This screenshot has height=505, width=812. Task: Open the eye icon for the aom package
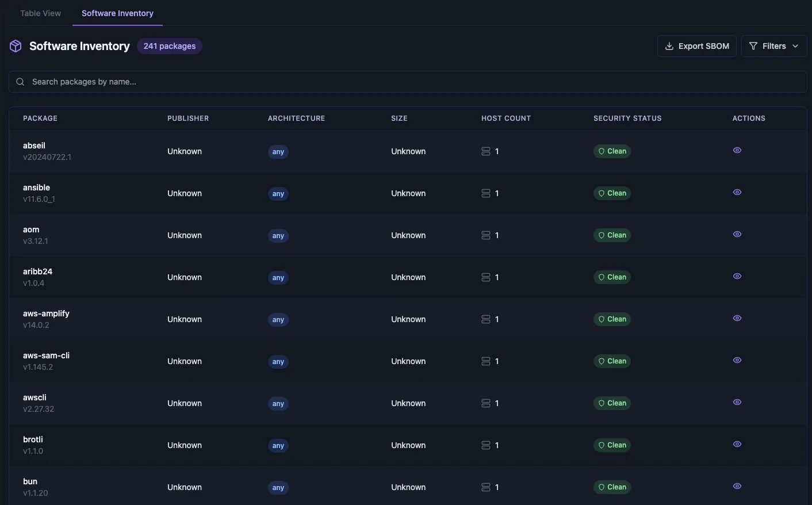(x=737, y=234)
